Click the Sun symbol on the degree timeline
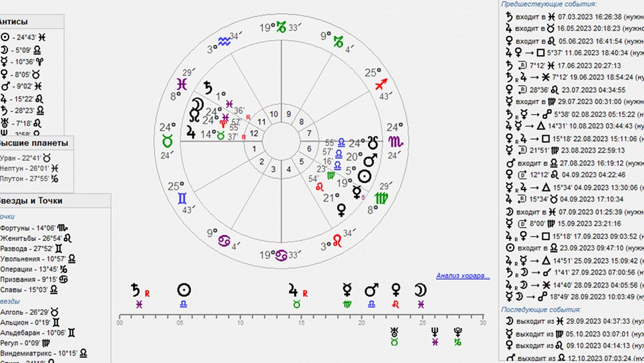Viewport: 644px width, 363px height. click(184, 290)
